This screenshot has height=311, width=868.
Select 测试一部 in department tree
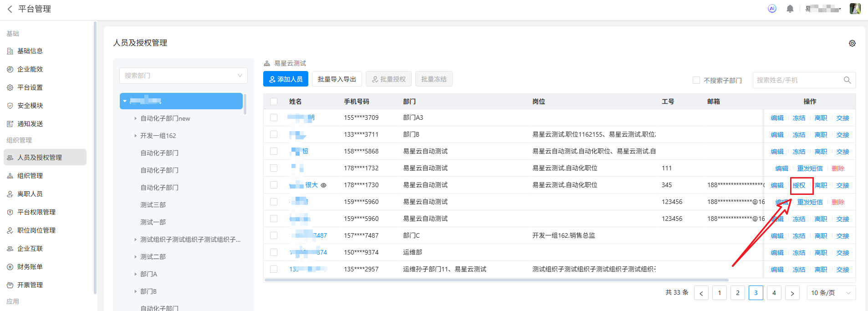tap(153, 222)
